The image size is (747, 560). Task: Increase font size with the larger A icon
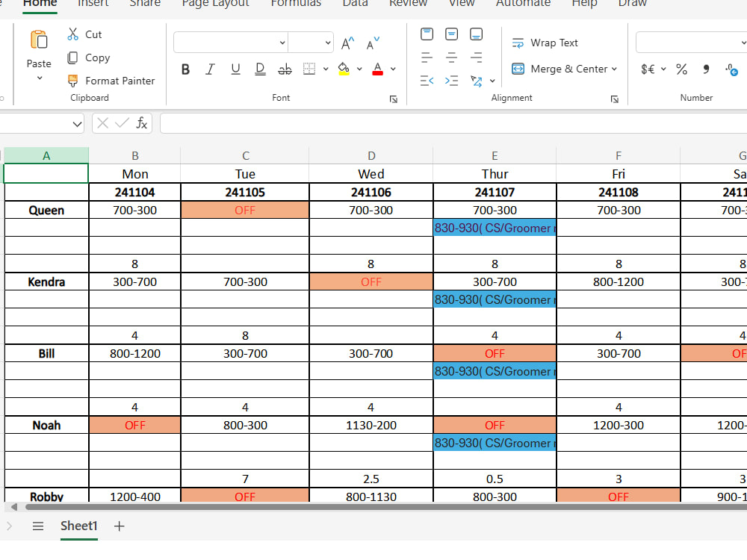(348, 43)
